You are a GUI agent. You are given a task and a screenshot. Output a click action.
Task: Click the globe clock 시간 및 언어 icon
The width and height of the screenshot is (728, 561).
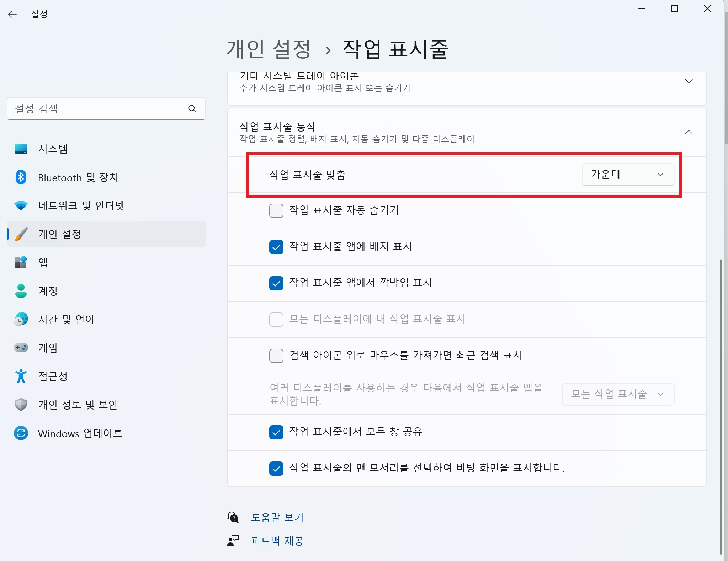pos(21,319)
